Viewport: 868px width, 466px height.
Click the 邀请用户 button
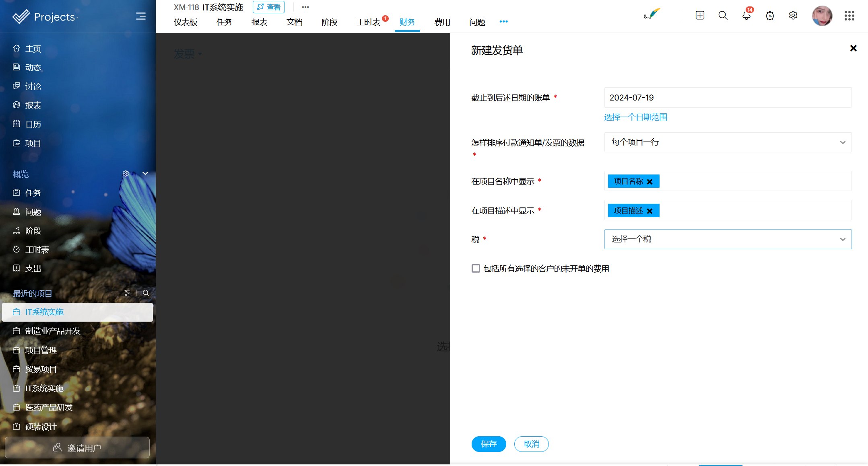(77, 448)
